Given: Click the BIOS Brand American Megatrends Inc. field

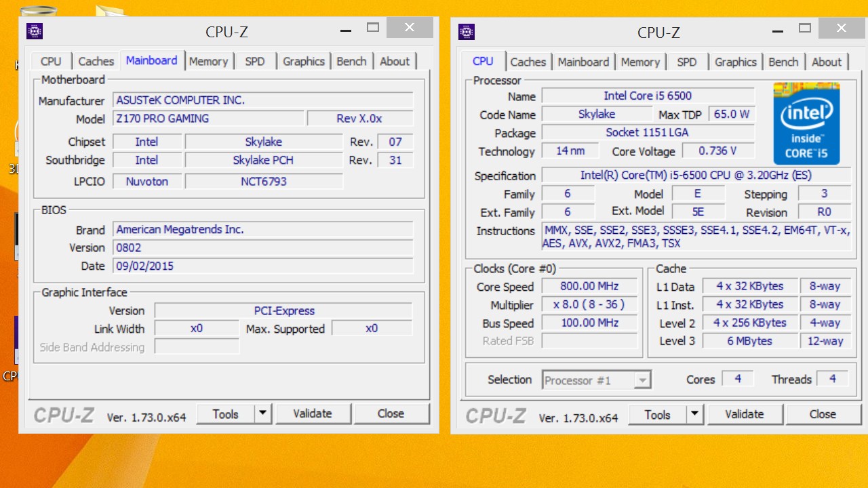Looking at the screenshot, I should click(x=263, y=230).
